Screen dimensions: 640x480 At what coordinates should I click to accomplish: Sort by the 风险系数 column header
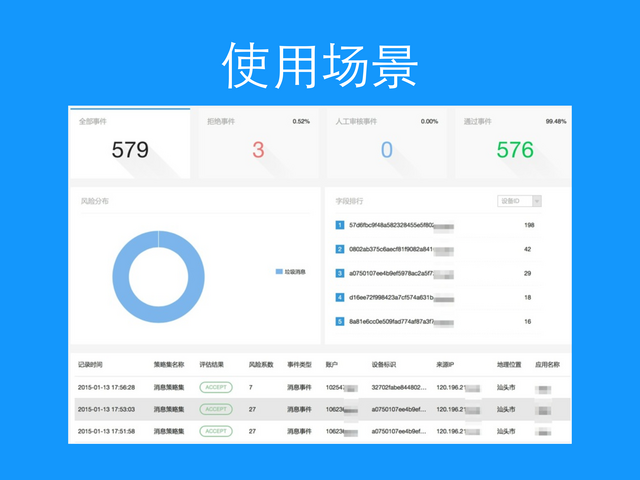click(x=261, y=364)
